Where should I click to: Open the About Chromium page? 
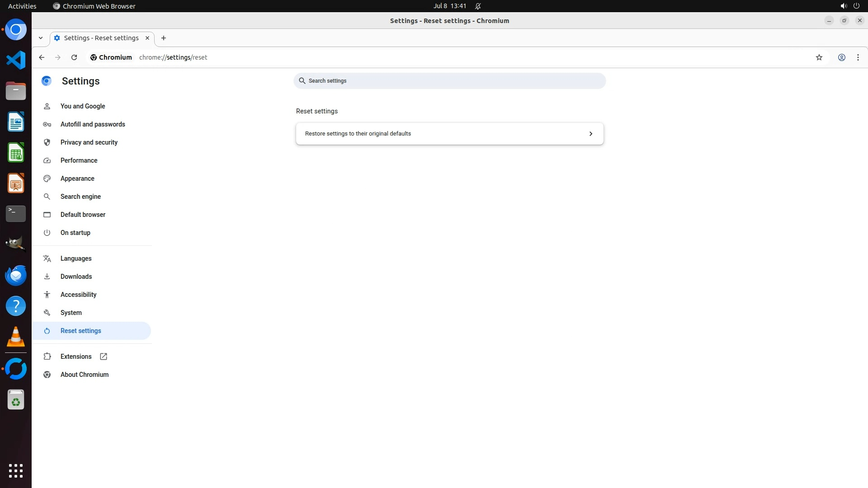[x=84, y=375]
